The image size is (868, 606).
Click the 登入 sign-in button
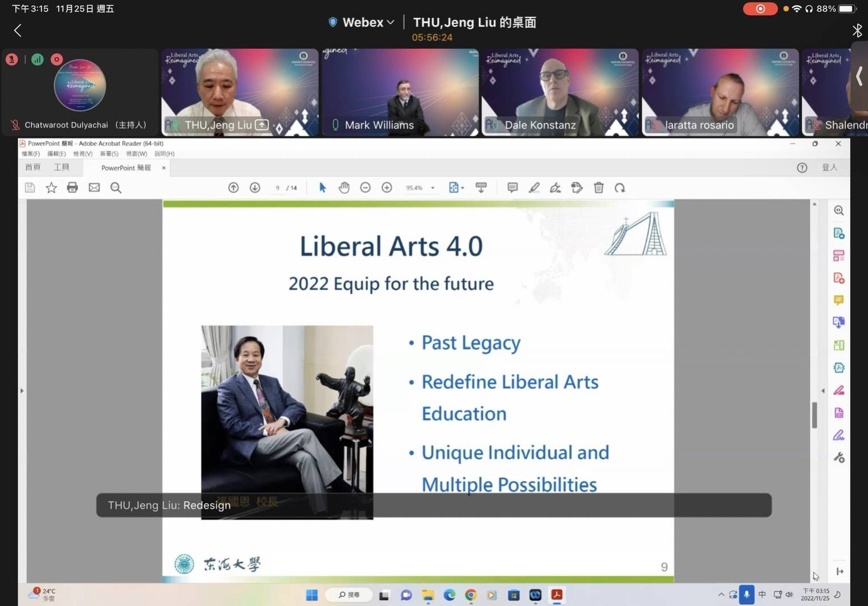pyautogui.click(x=829, y=167)
